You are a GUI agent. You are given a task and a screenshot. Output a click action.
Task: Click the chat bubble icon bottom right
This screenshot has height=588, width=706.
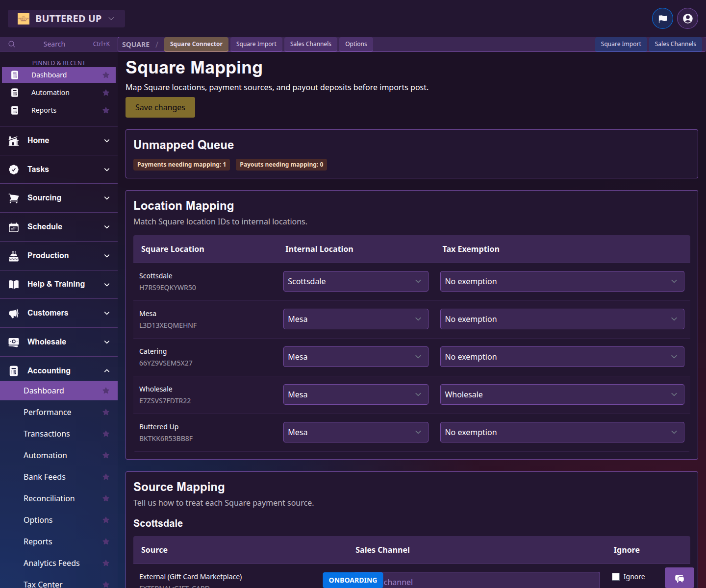point(680,578)
